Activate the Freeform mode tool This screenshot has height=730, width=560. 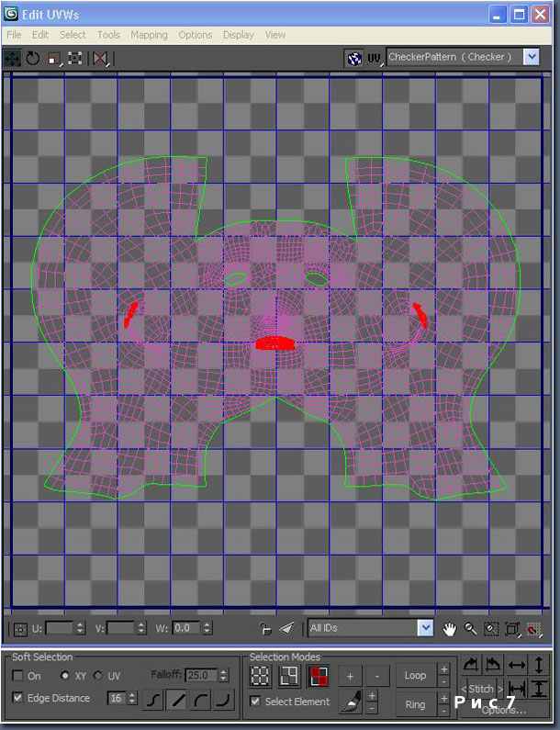[x=75, y=58]
